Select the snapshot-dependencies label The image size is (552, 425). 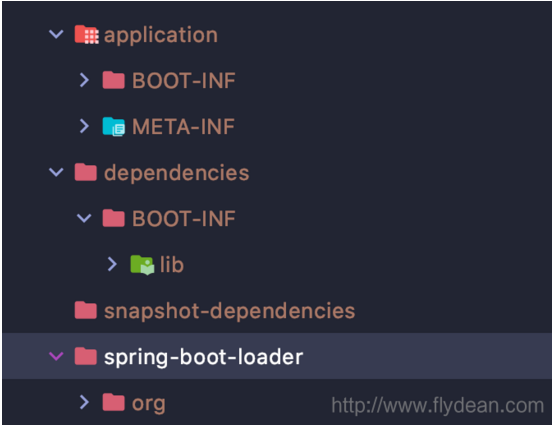click(x=230, y=311)
